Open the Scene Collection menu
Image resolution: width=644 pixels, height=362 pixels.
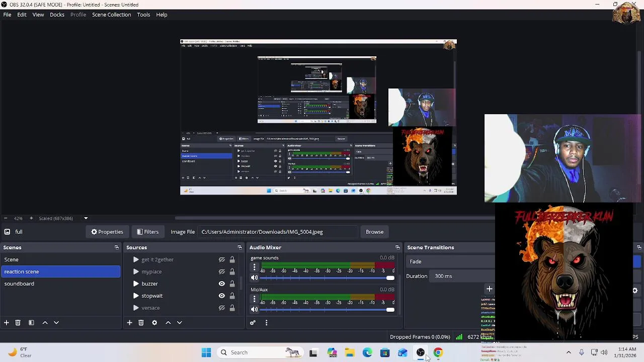[111, 15]
